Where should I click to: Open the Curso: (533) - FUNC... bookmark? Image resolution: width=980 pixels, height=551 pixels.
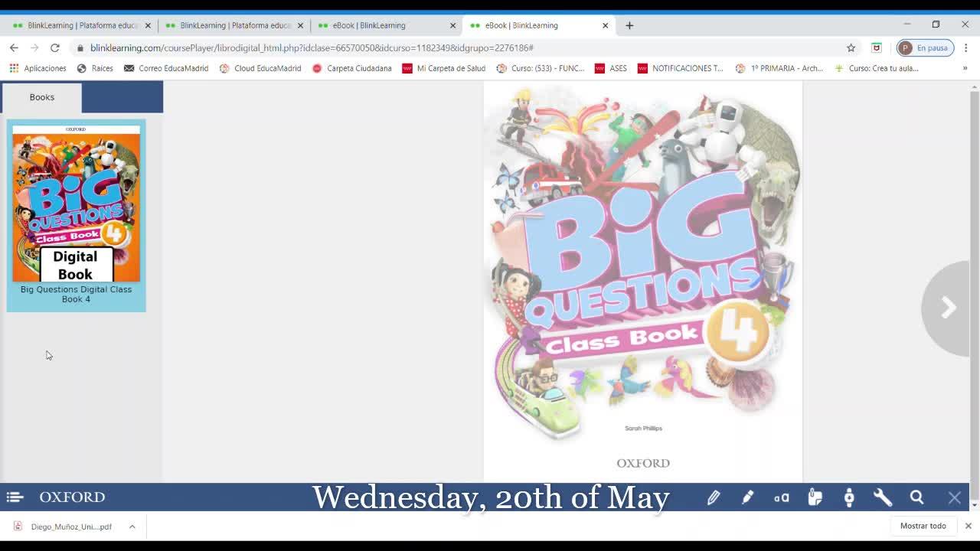[541, 68]
